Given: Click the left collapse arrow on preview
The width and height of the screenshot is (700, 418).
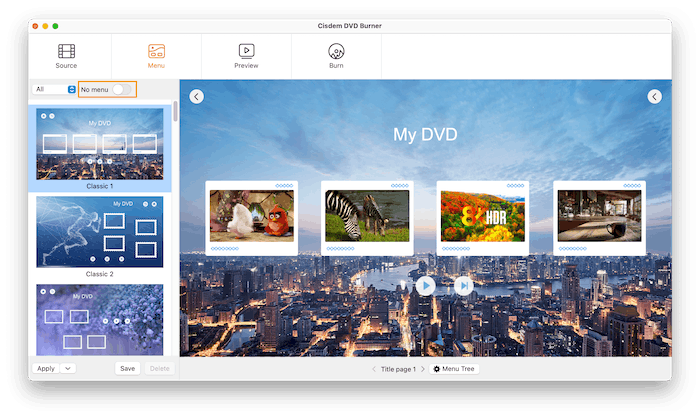Looking at the screenshot, I should 196,96.
